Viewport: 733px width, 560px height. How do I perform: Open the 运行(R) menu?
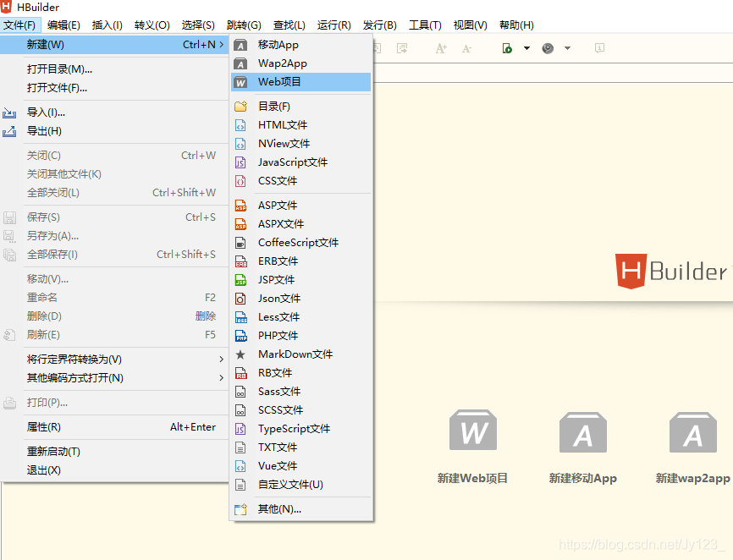click(333, 25)
